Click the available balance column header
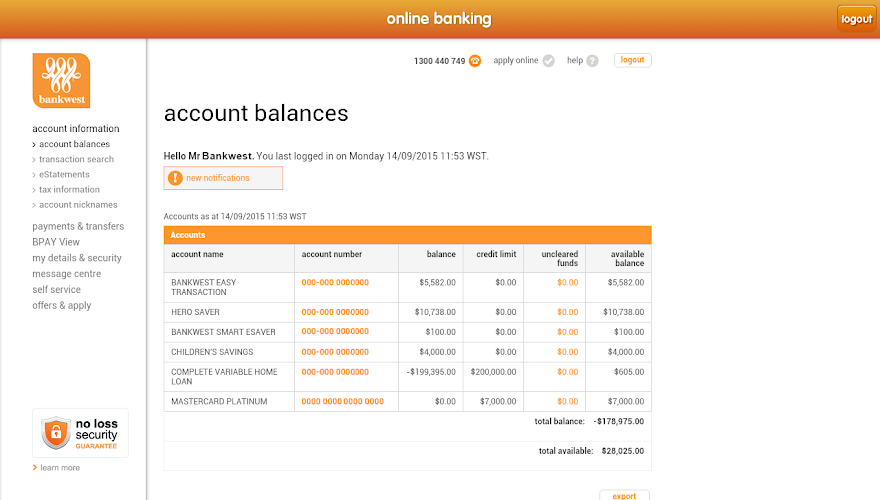The image size is (880, 500). click(x=627, y=259)
